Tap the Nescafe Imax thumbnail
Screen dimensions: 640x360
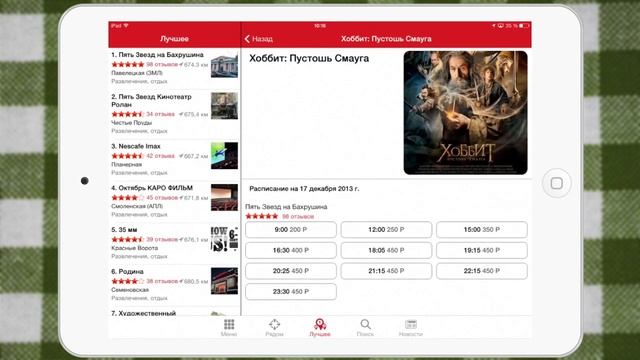(224, 156)
